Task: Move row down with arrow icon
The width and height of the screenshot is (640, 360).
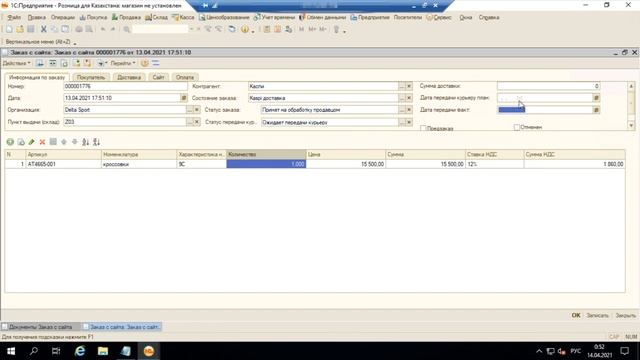Action: point(74,142)
